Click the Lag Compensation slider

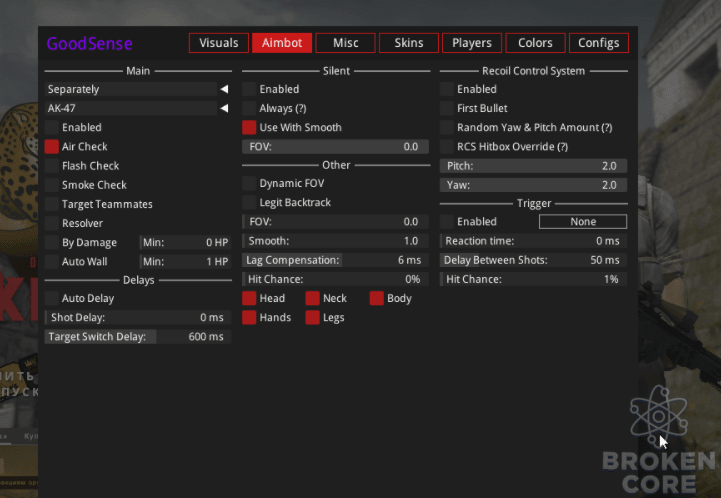[x=336, y=260]
